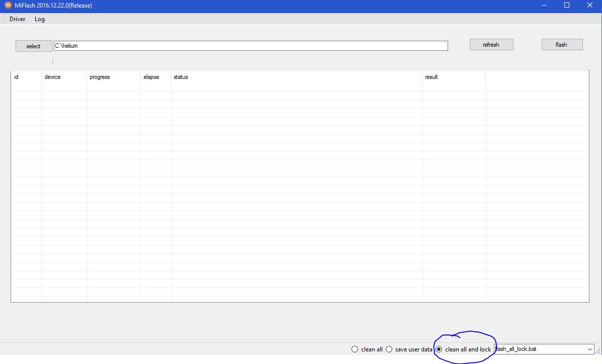
Task: Click the 'elapse' column header
Action: point(155,77)
